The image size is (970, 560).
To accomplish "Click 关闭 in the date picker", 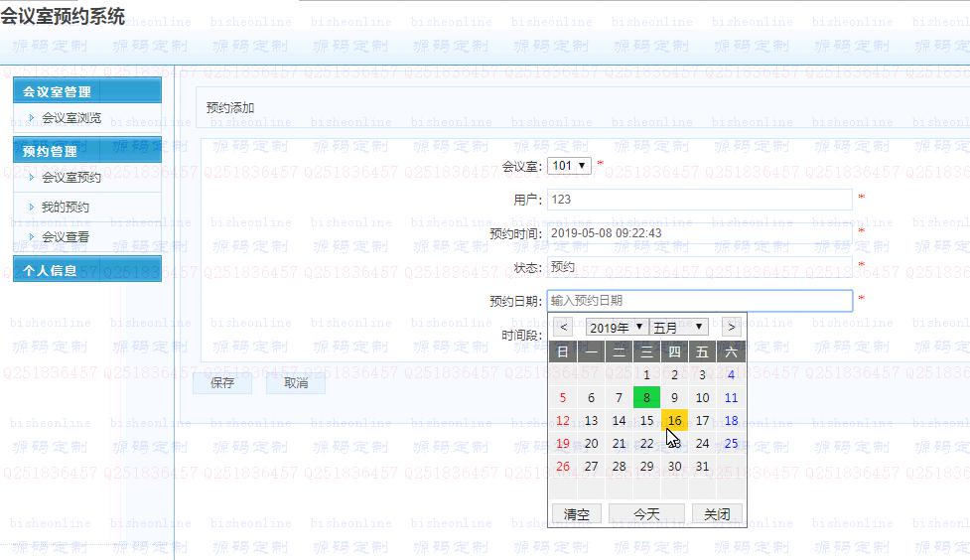I will 717,514.
